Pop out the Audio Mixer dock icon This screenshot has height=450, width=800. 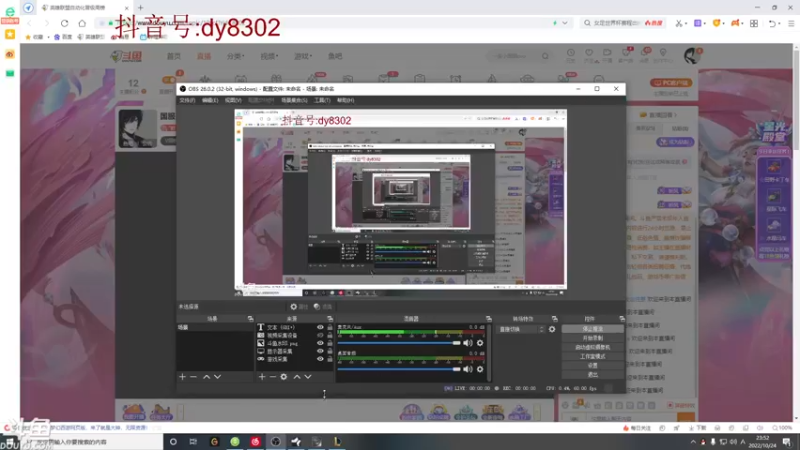488,318
